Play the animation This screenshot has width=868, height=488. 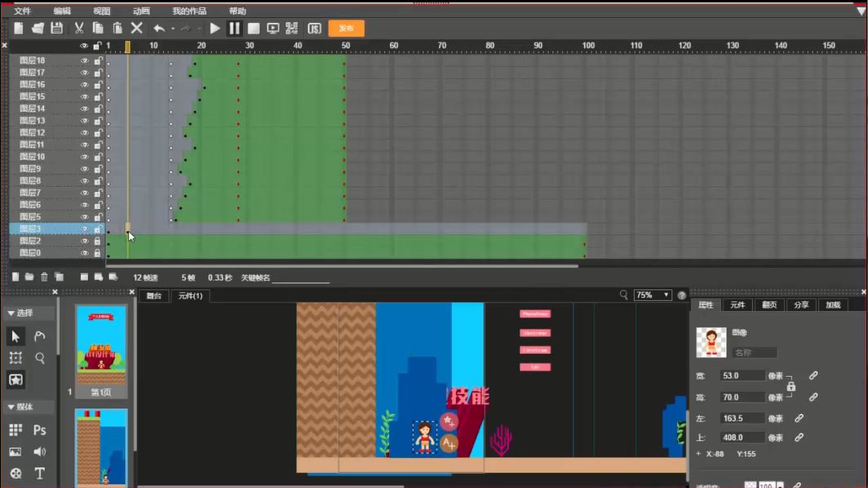click(215, 29)
